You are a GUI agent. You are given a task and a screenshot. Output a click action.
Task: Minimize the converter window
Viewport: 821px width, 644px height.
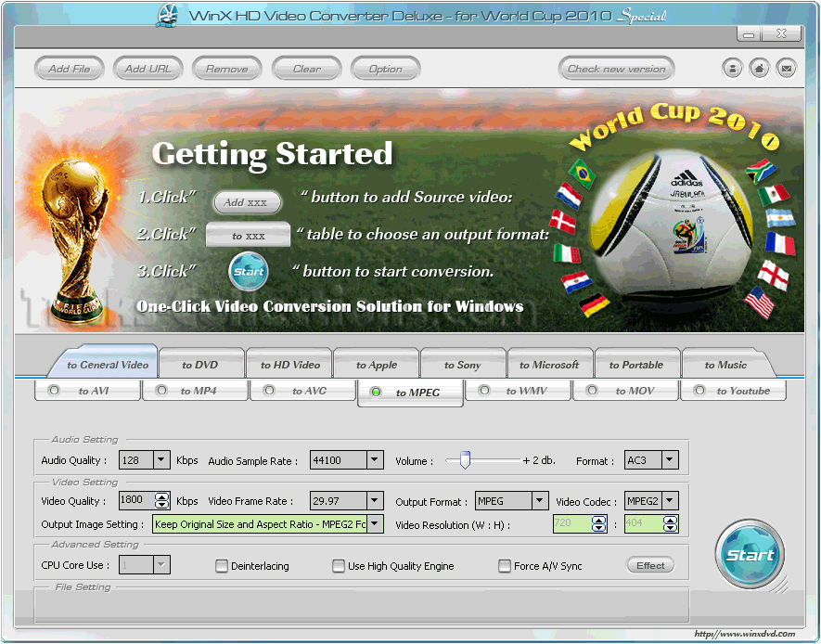point(749,34)
